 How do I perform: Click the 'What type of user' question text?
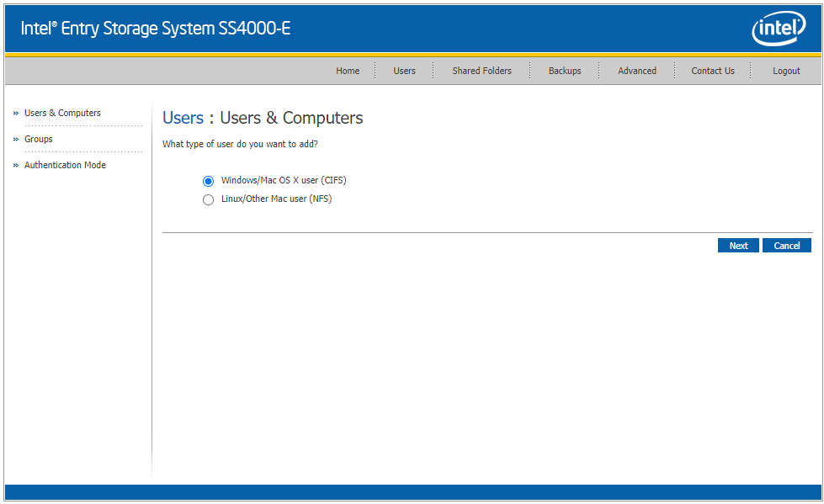(240, 144)
